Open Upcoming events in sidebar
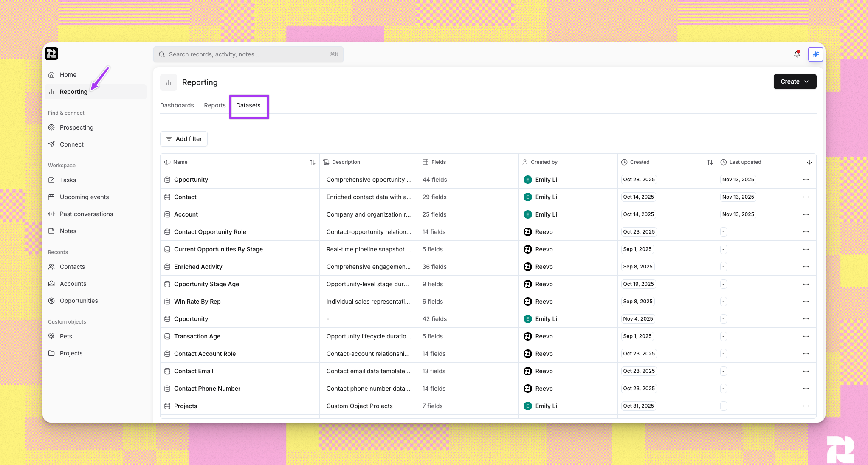The image size is (868, 465). [x=84, y=197]
